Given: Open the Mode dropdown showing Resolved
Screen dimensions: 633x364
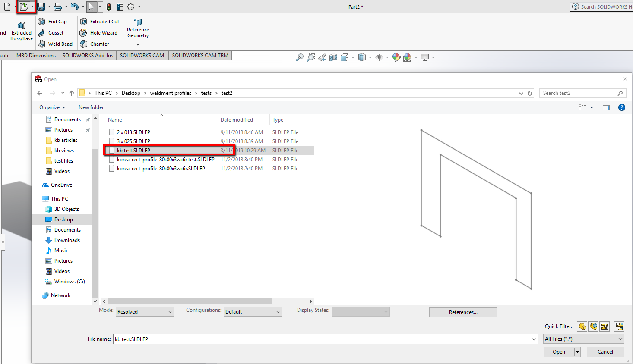Looking at the screenshot, I should (145, 312).
